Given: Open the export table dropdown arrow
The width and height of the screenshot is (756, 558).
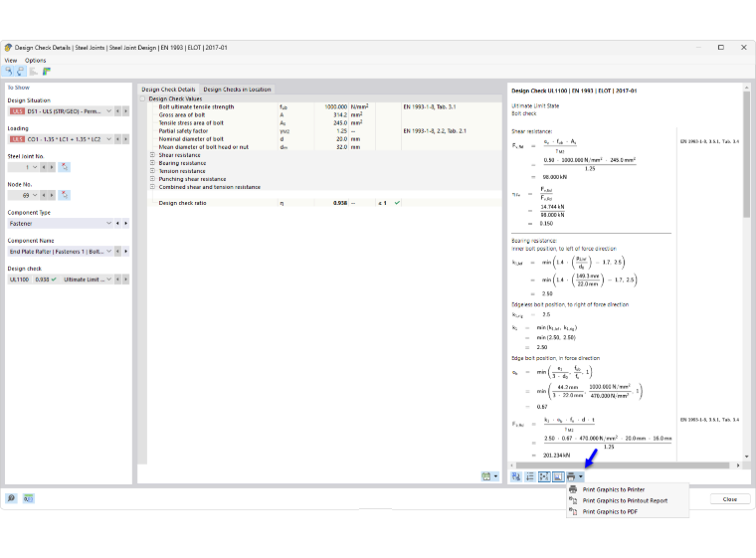Looking at the screenshot, I should point(495,476).
